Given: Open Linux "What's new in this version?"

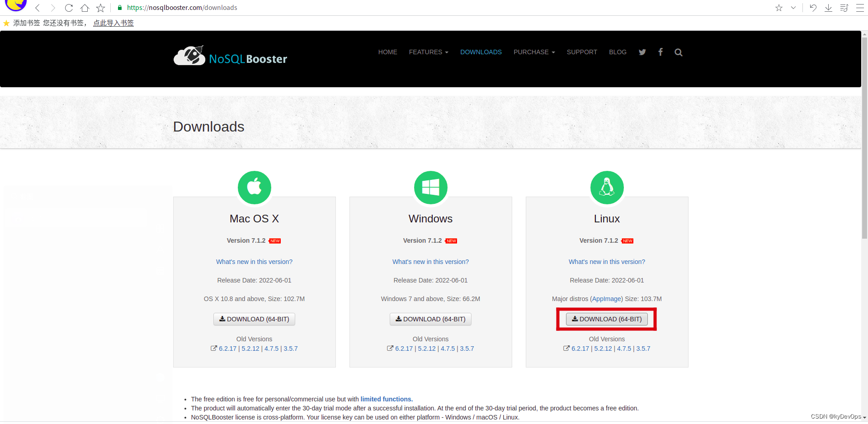Looking at the screenshot, I should coord(607,262).
